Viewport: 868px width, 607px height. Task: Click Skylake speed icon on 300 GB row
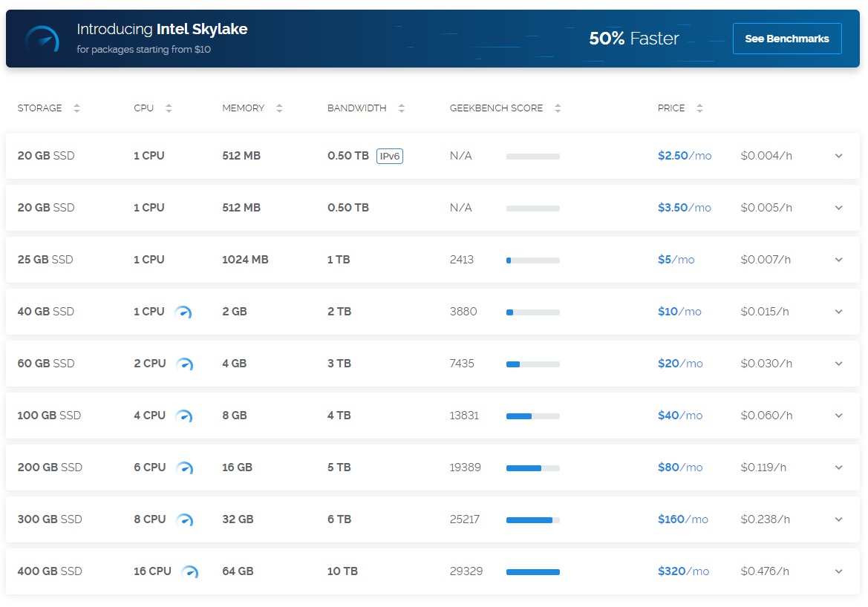click(x=185, y=520)
